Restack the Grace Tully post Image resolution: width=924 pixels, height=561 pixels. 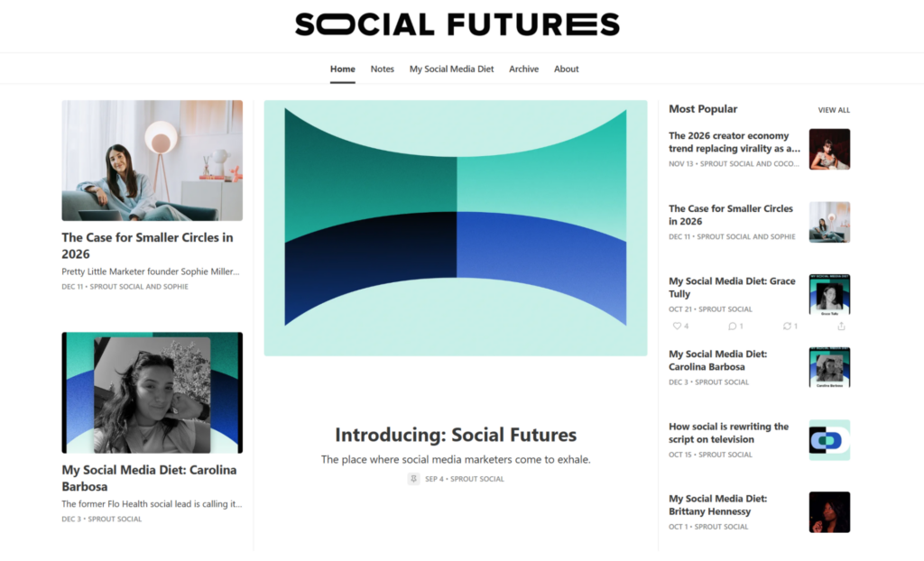(787, 326)
